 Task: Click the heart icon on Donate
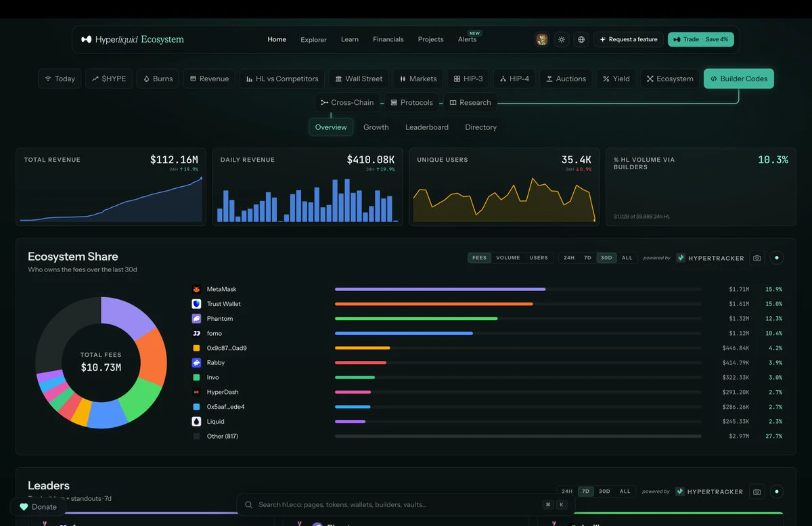[24, 506]
